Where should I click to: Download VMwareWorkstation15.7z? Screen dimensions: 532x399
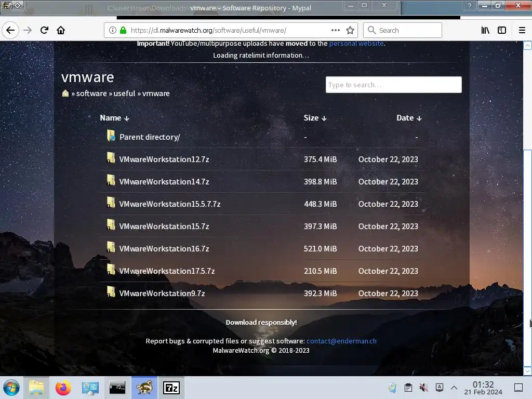[164, 227]
